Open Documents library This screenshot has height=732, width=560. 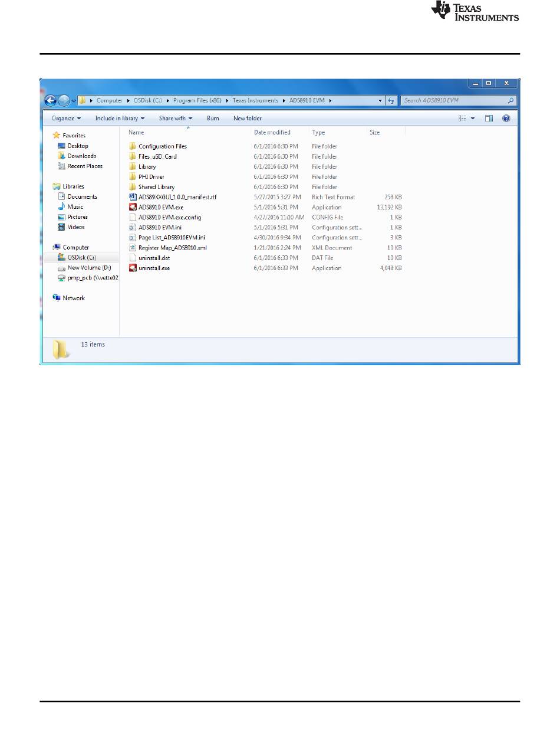[83, 196]
